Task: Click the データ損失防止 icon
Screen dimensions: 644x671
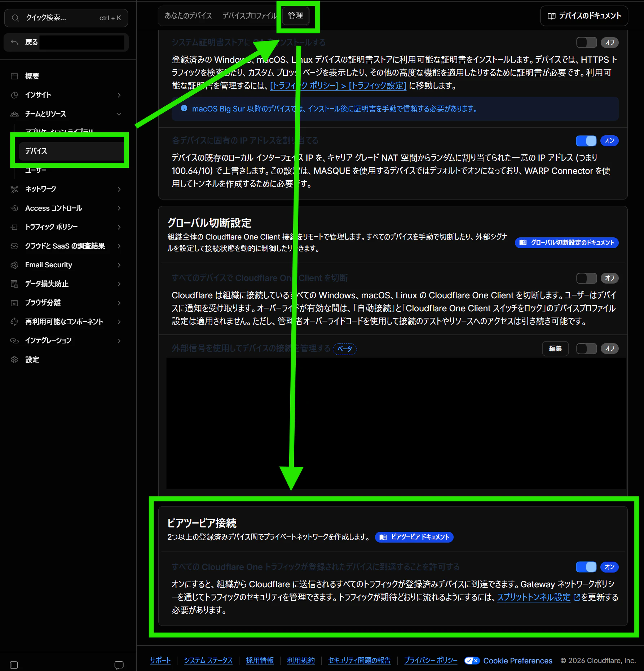Action: pyautogui.click(x=14, y=284)
